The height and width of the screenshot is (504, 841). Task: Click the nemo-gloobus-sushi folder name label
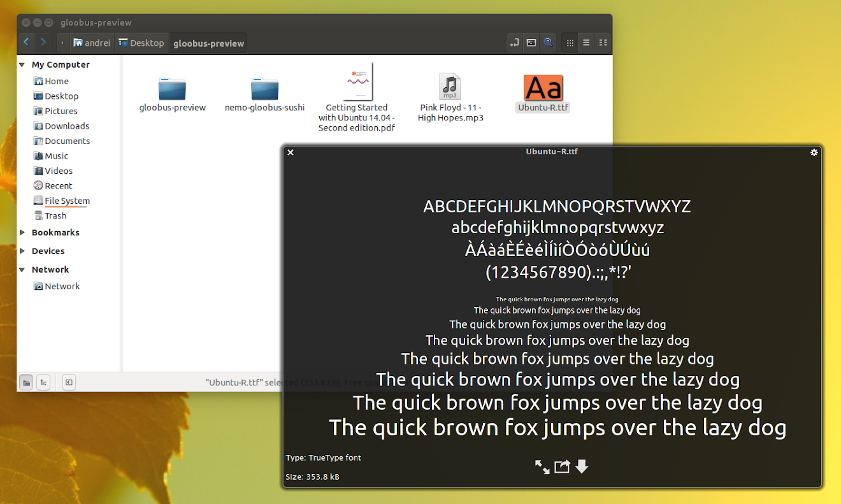265,108
